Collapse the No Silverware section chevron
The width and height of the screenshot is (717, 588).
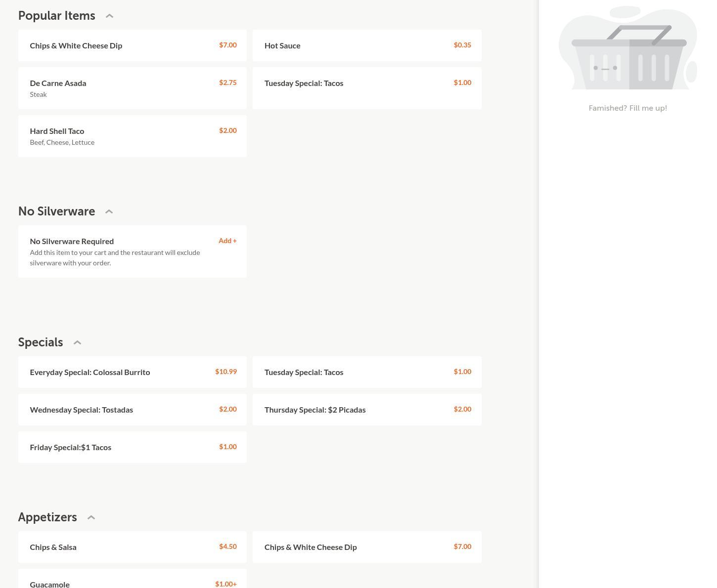[109, 211]
